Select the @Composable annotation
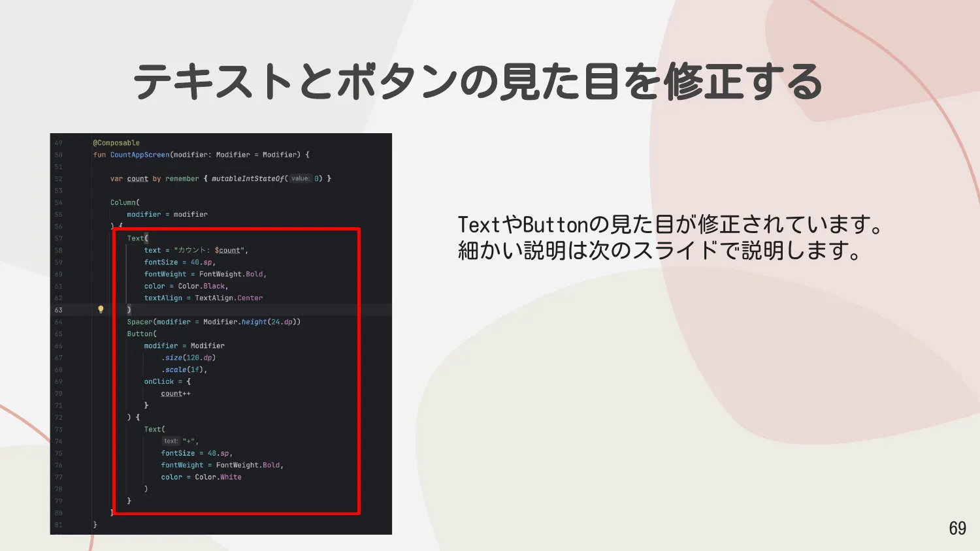Viewport: 980px width, 551px height. pos(115,142)
